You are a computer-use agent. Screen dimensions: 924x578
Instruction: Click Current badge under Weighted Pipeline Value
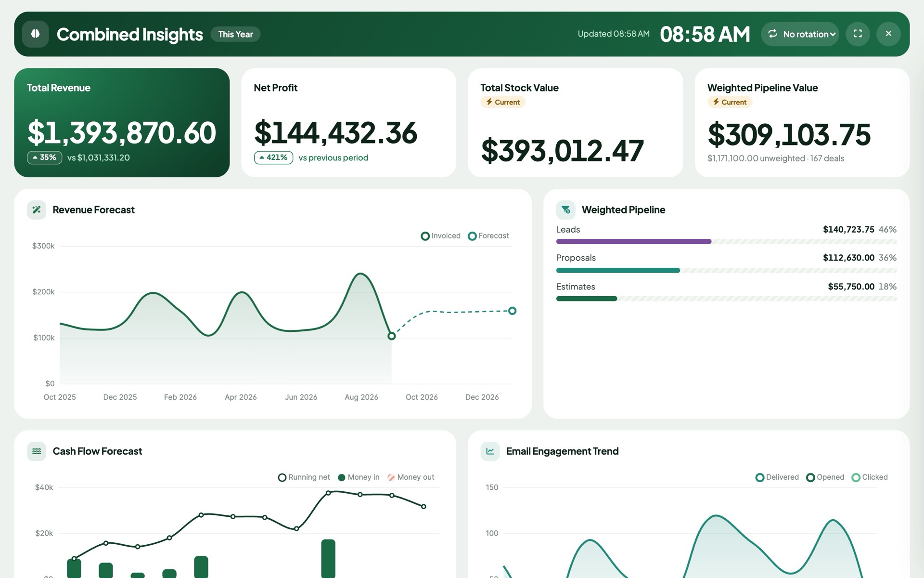(730, 102)
